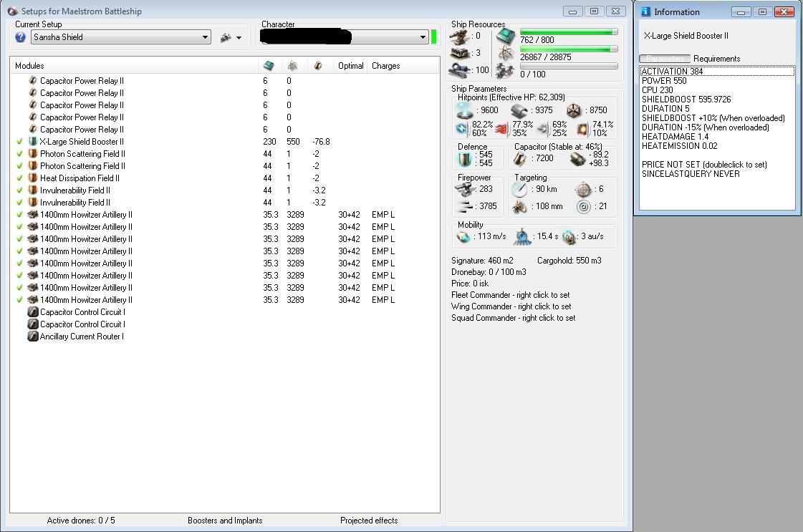Viewport: 803px width, 532px height.
Task: Click the capacitor capacity icon showing 7200
Action: tap(520, 159)
